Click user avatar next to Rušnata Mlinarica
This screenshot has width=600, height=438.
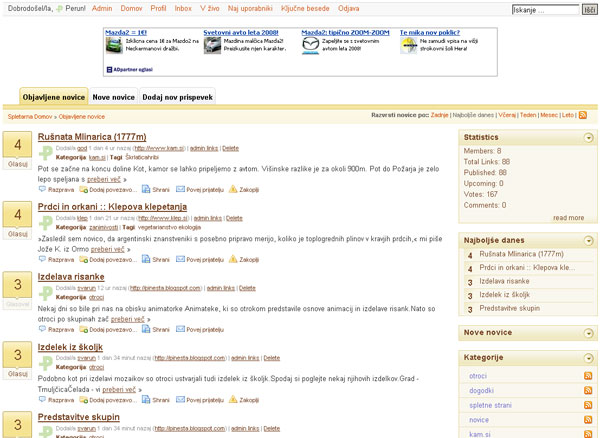(x=46, y=153)
